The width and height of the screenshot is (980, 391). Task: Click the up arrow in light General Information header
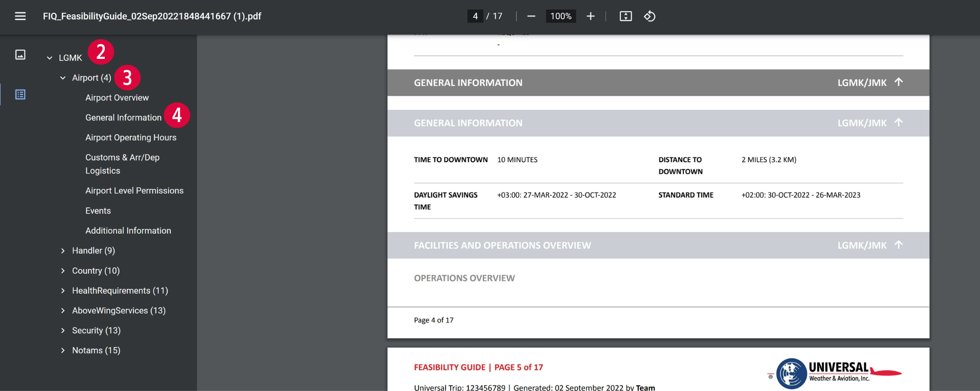click(899, 123)
